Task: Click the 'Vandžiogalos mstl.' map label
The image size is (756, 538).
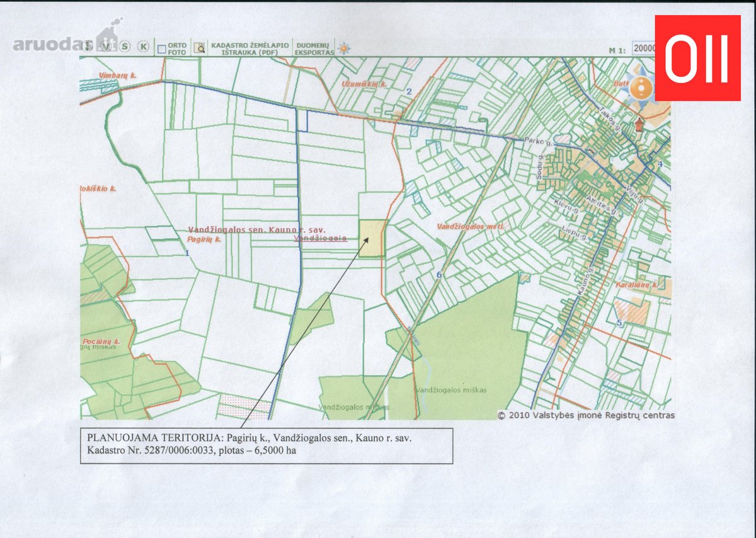Action: (x=471, y=225)
